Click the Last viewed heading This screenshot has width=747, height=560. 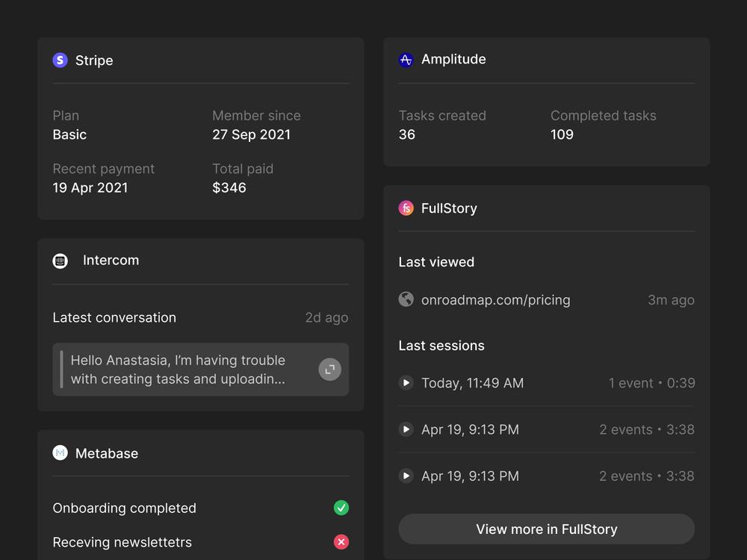436,262
